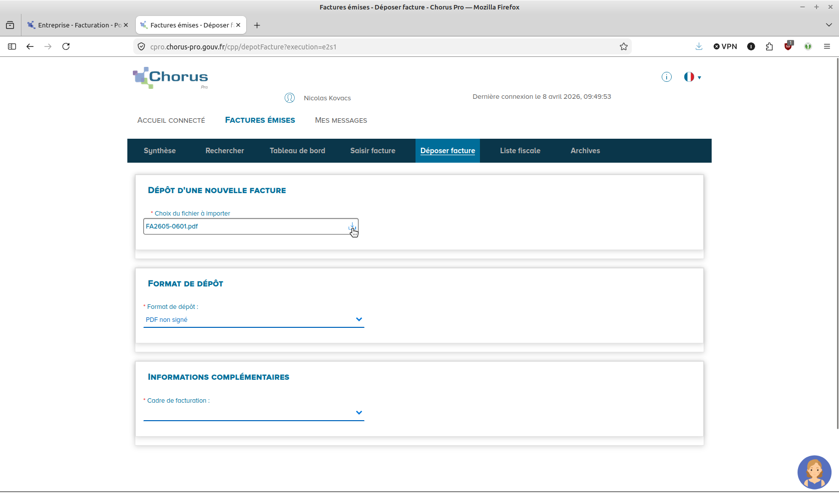Switch to Entreprise - Facturation tab
This screenshot has height=504, width=839.
coord(78,25)
